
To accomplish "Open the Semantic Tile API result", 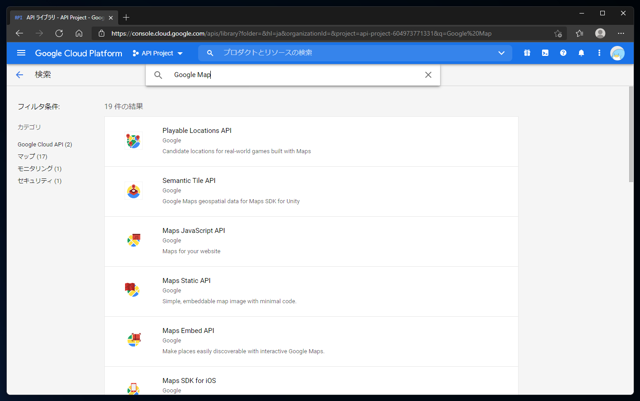I will pyautogui.click(x=311, y=192).
